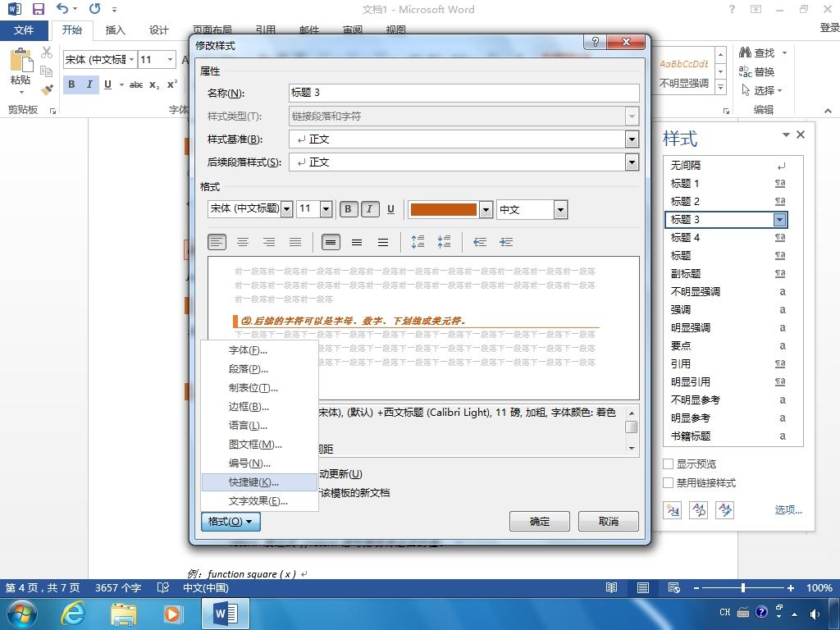Click the strikethrough abc icon in the ribbon
The width and height of the screenshot is (840, 630).
136,84
